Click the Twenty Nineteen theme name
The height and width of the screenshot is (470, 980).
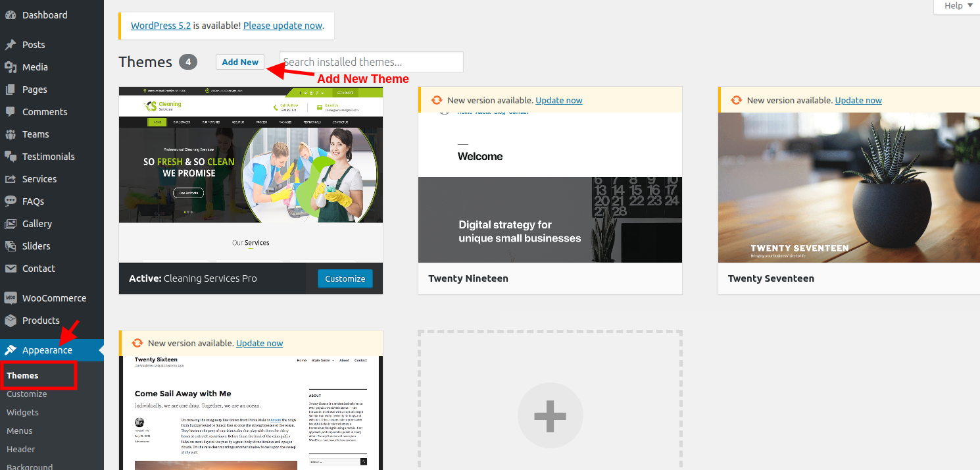468,278
